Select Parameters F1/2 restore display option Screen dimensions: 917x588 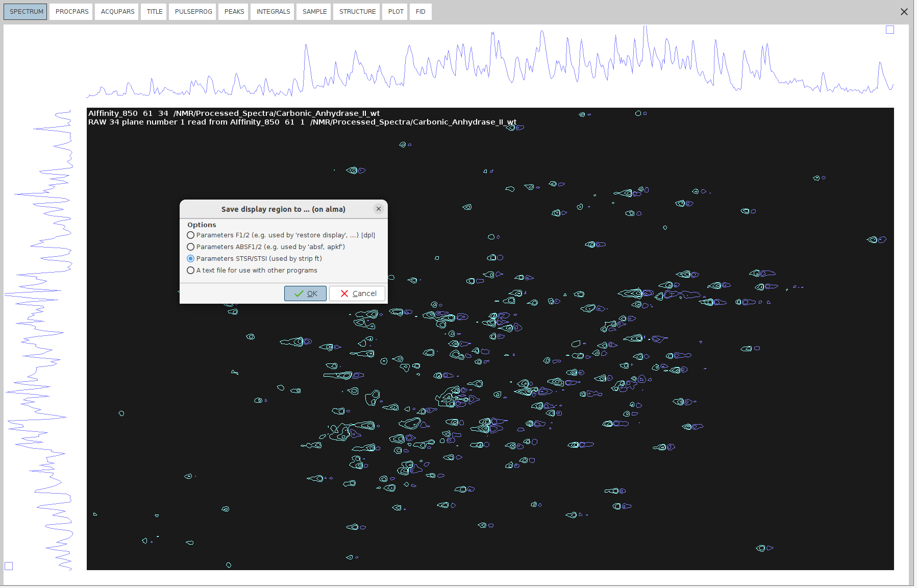(191, 235)
